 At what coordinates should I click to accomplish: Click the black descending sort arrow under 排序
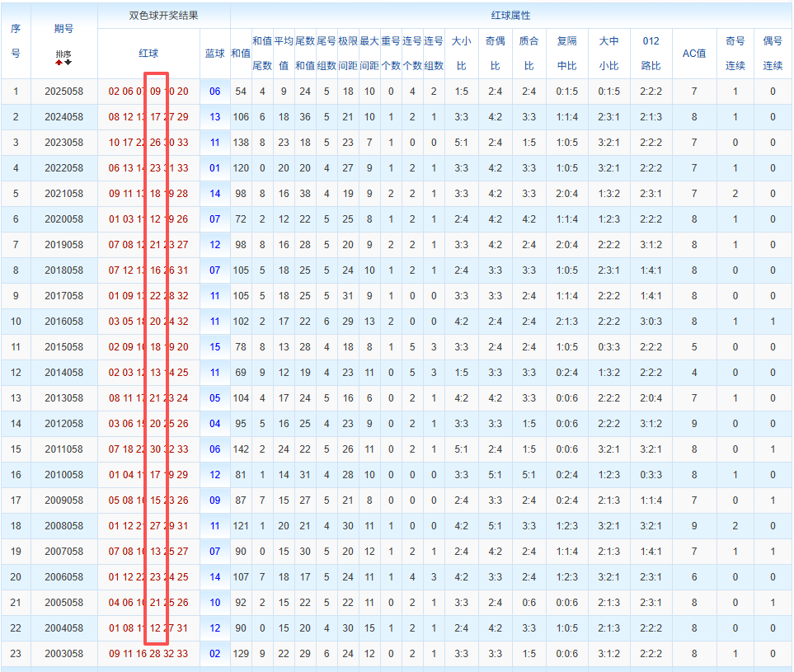68,63
